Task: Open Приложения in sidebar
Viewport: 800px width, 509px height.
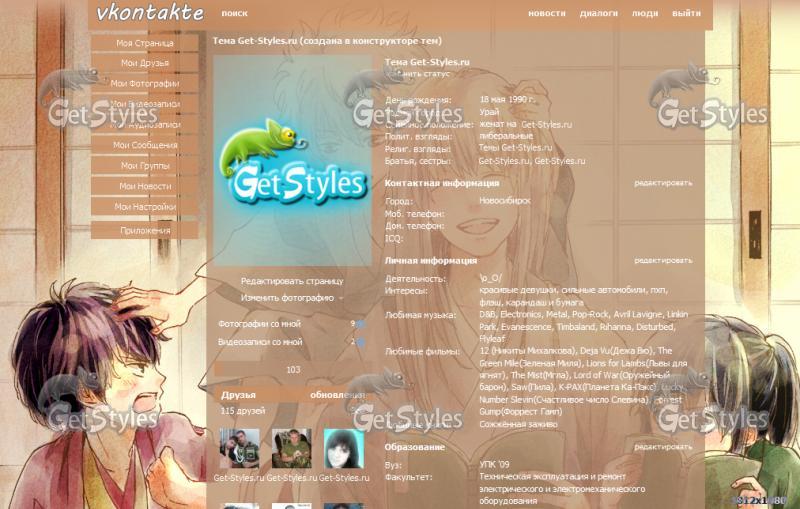Action: point(145,230)
